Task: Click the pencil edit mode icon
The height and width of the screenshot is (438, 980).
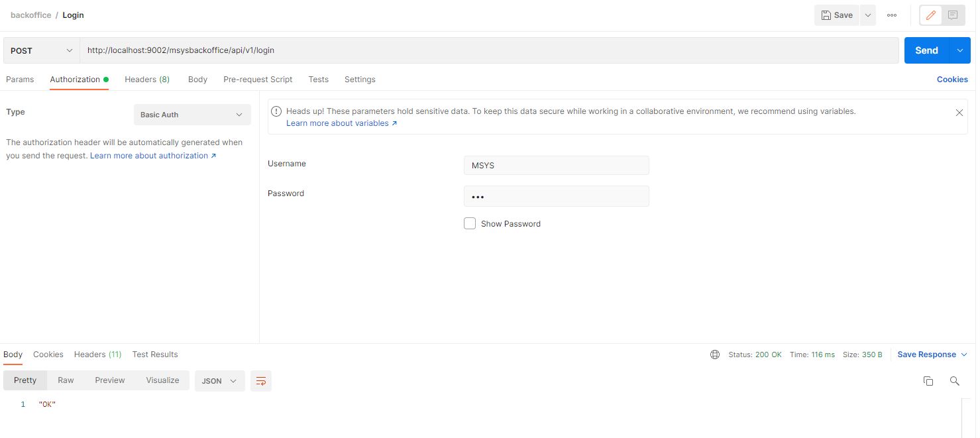Action: tap(931, 15)
